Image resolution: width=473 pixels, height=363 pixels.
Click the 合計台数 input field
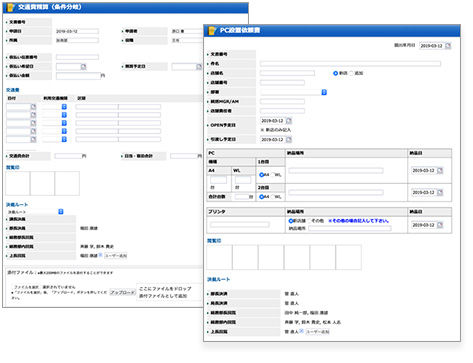click(242, 197)
